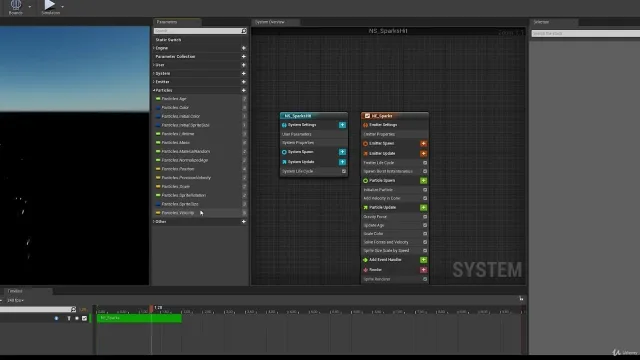Toggle Emitter Life Cycle module checkbox
Image resolution: width=640 pixels, height=360 pixels.
[x=425, y=163]
